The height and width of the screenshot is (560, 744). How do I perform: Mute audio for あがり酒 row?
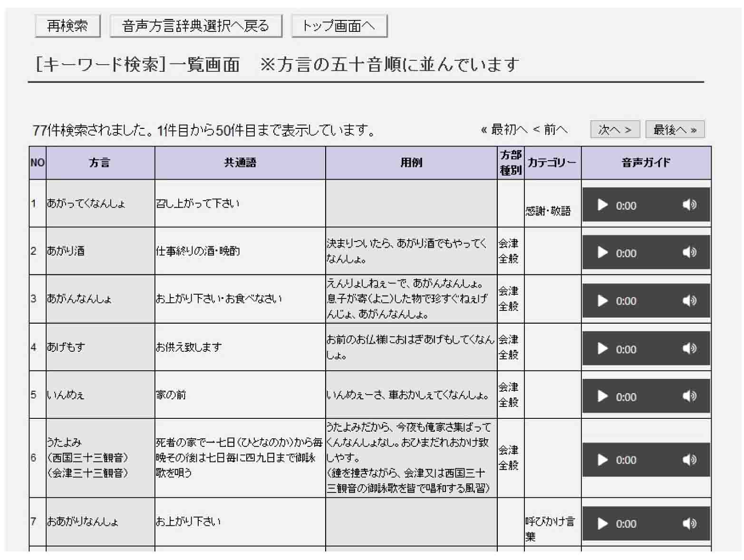(x=689, y=252)
